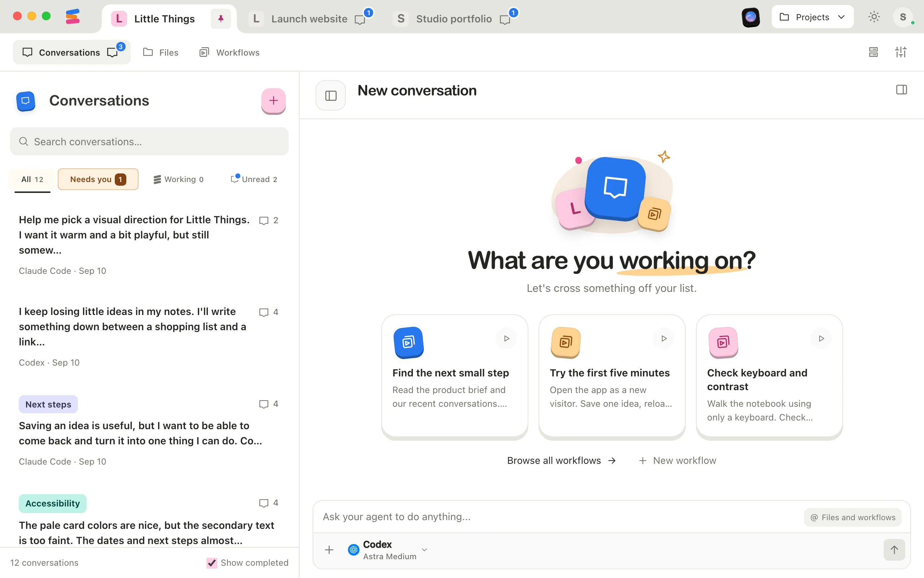Toggle the left sidebar panel button
The height and width of the screenshot is (578, 924).
coord(331,96)
